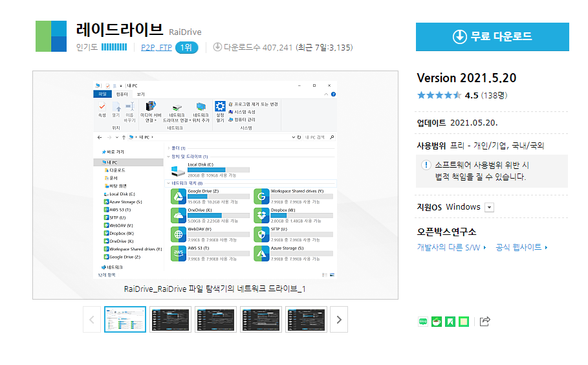Click the free download button (무료 다운로드)
This screenshot has height=365, width=588.
pyautogui.click(x=492, y=37)
